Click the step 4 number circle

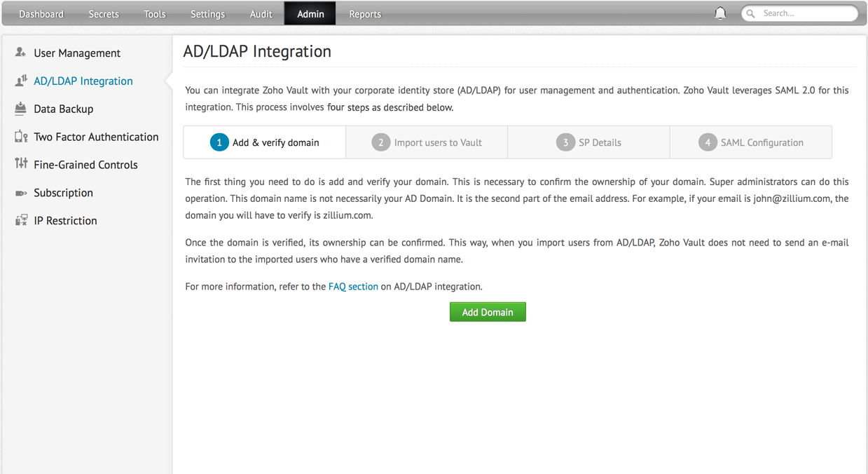[x=708, y=142]
